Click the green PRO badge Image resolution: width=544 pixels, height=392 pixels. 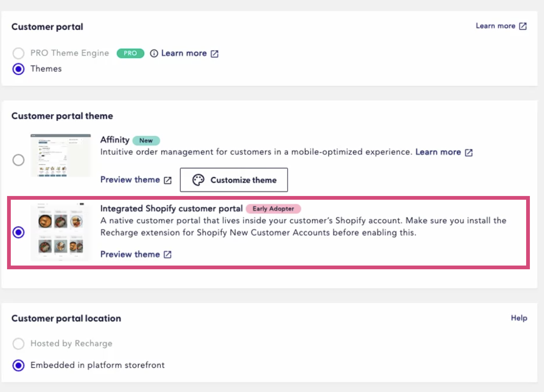130,53
